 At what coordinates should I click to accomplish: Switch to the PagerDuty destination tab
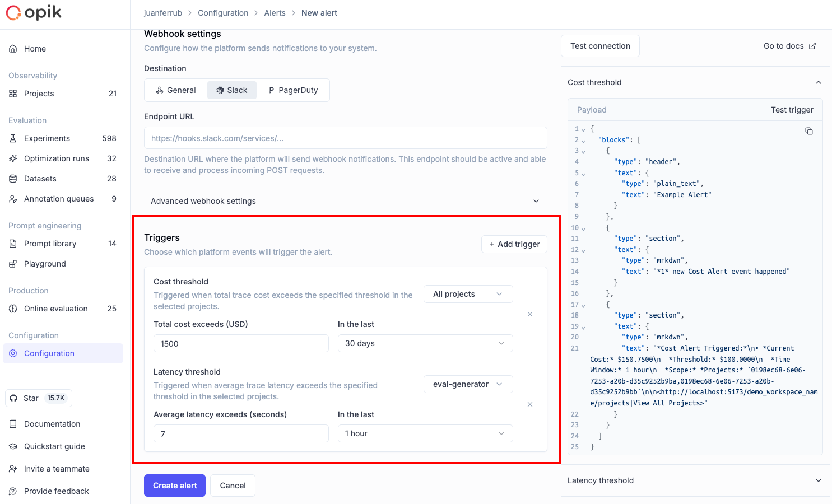(x=293, y=90)
